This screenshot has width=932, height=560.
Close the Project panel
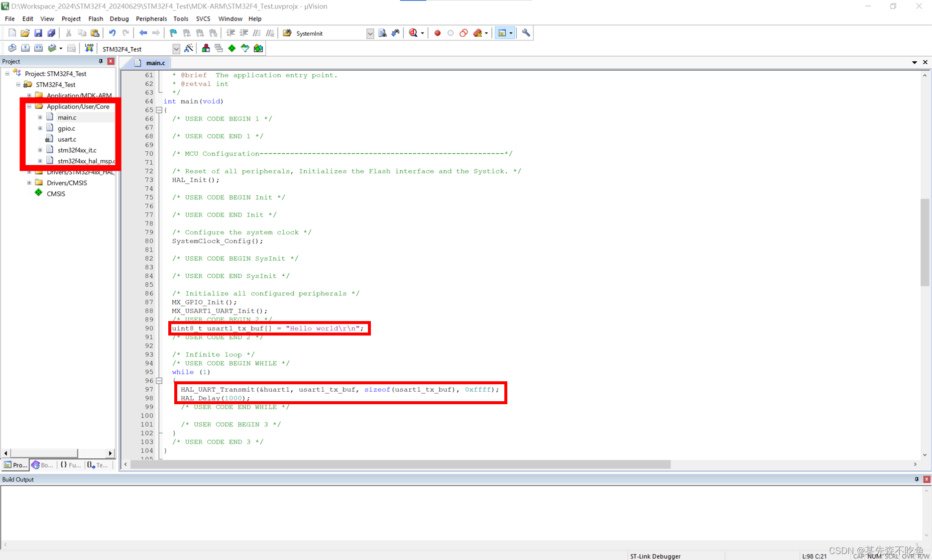pyautogui.click(x=111, y=61)
